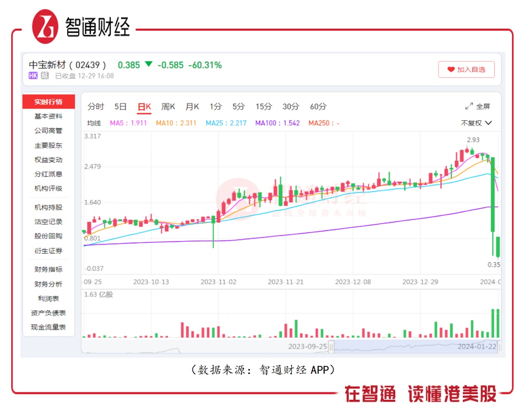Open 股份回购 sidebar item

point(49,236)
